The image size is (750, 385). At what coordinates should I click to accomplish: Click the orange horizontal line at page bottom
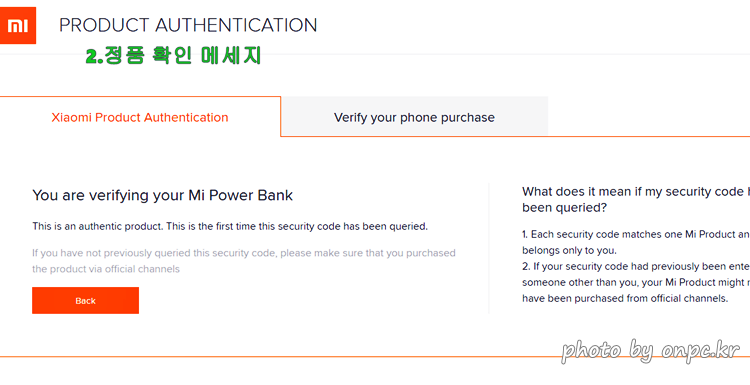(x=375, y=357)
